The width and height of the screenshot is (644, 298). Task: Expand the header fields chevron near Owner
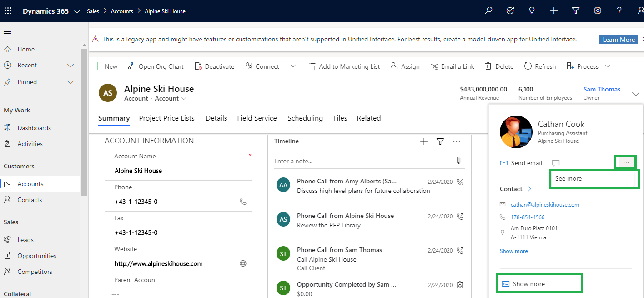(635, 94)
